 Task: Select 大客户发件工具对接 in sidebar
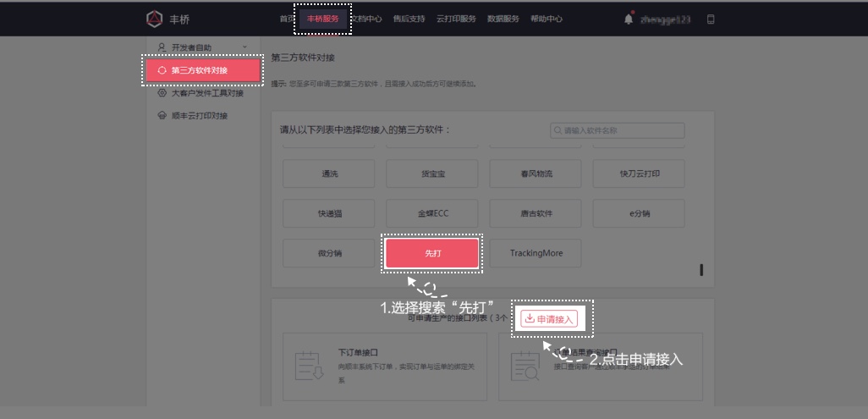[x=203, y=93]
